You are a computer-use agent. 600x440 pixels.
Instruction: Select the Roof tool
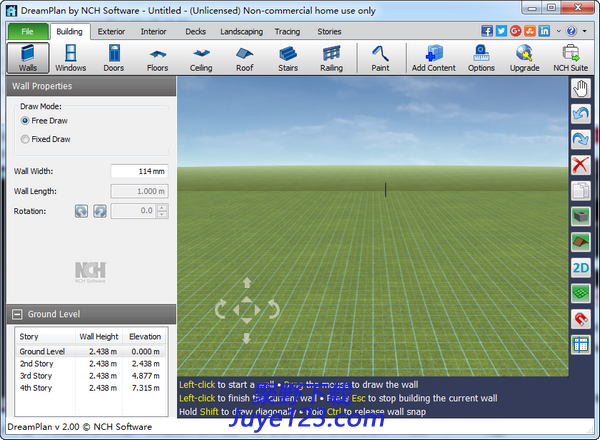245,58
